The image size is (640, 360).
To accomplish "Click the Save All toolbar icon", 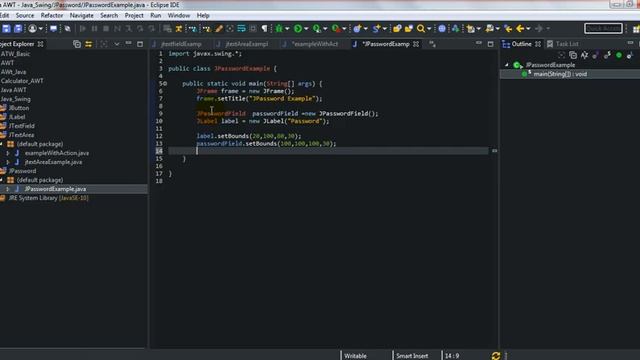I will pos(18,28).
